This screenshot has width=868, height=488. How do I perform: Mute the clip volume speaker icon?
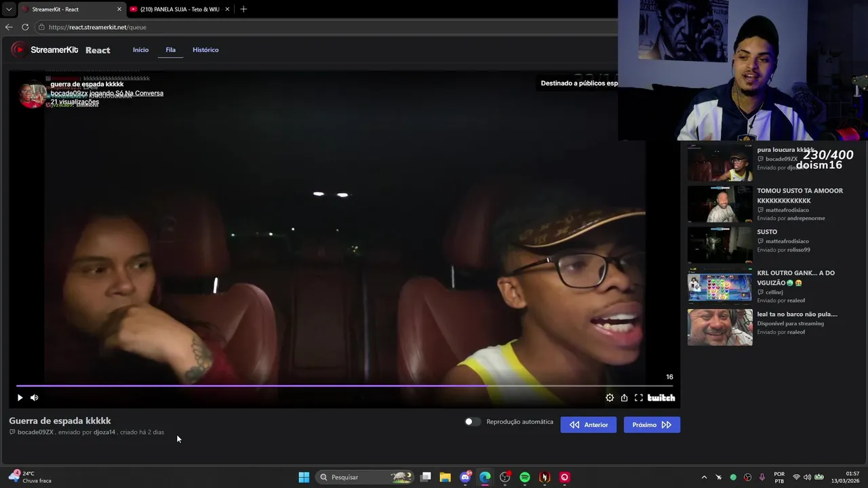tap(35, 398)
